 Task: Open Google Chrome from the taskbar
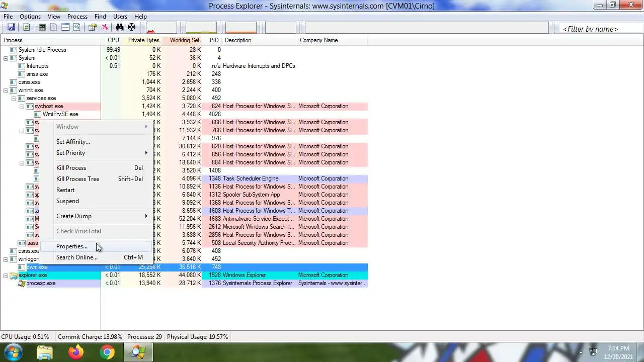pos(107,352)
